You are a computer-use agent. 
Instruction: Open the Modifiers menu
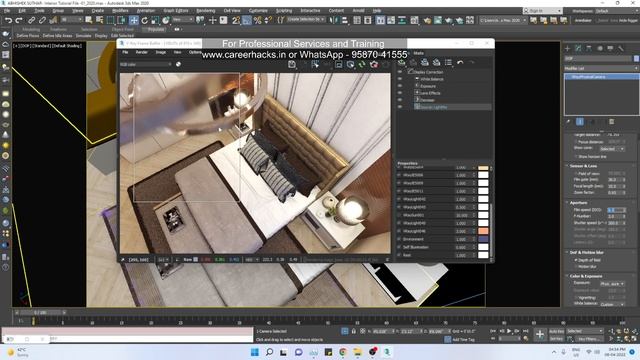tap(120, 11)
